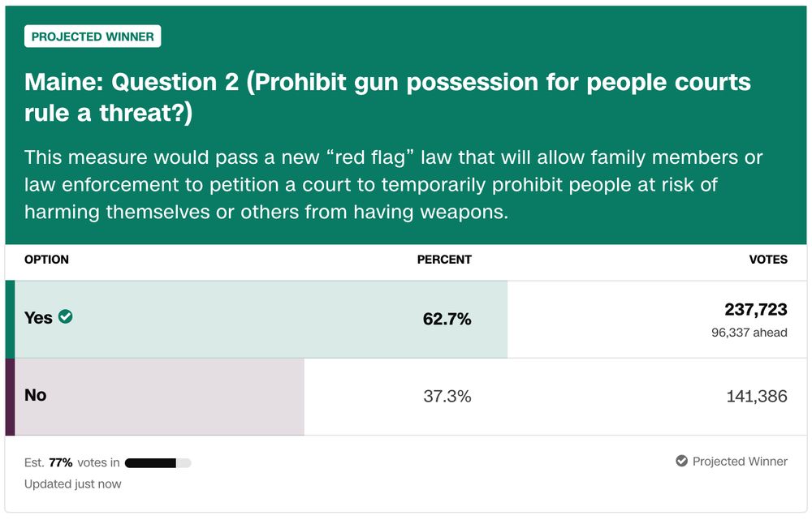The height and width of the screenshot is (520, 812).
Task: Click the Updated just now link
Action: click(x=73, y=483)
